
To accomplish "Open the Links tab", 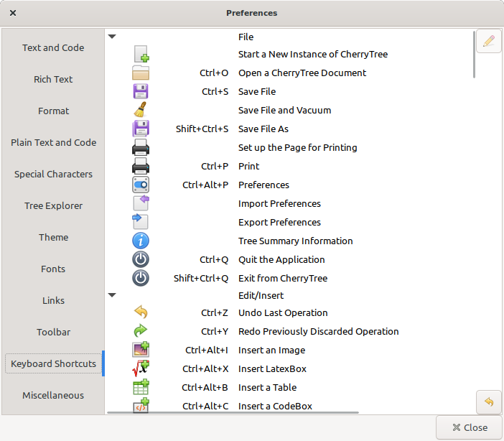I will coord(53,300).
